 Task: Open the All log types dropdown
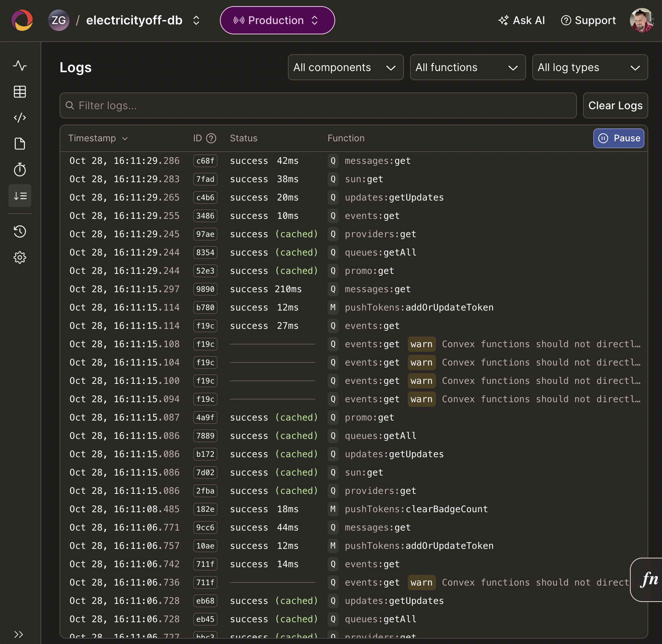point(590,67)
